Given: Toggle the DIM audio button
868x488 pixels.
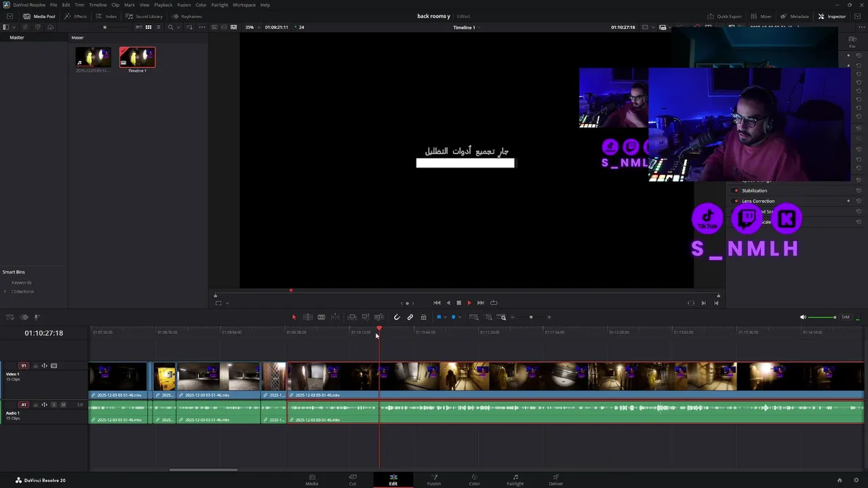Looking at the screenshot, I should 846,317.
